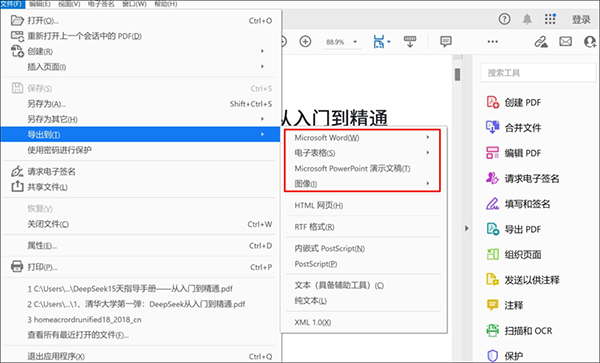Click the zoom in plus icon
This screenshot has width=600, height=363.
[305, 41]
